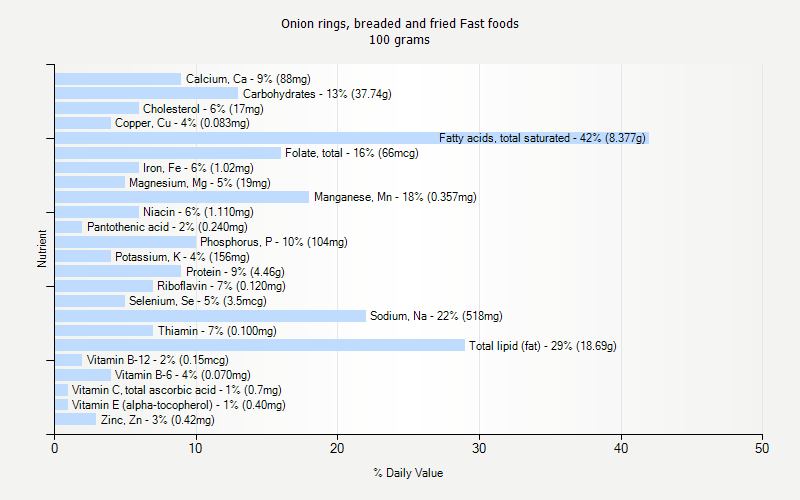Select the Phosphorus, P - 10% (104mg) label
This screenshot has width=800, height=500.
(x=273, y=242)
